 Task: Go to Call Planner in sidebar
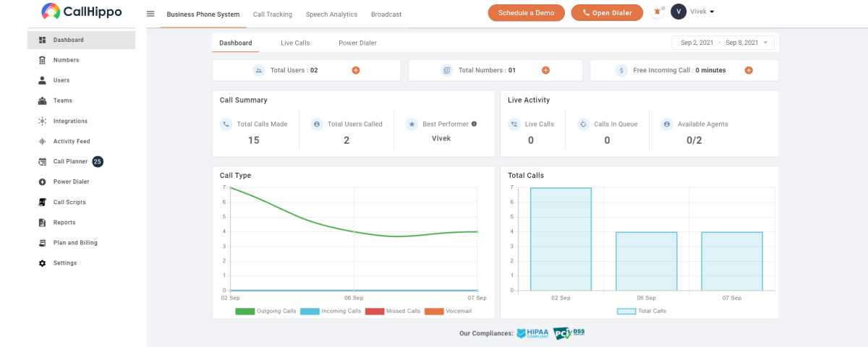point(70,161)
